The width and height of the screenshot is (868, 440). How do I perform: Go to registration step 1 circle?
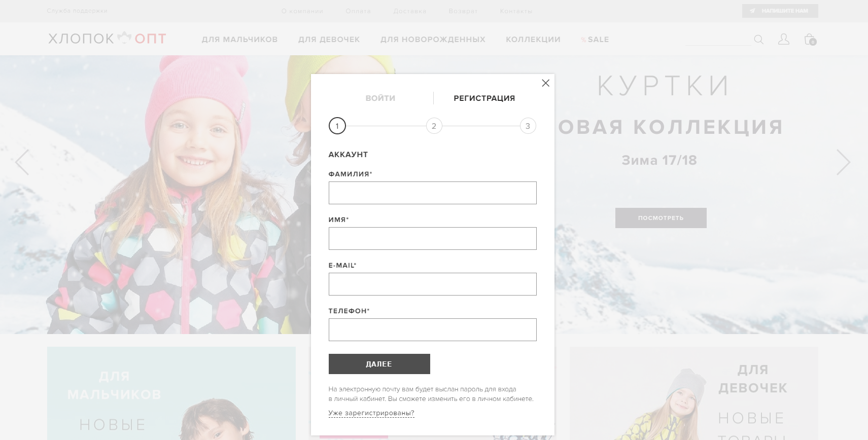(337, 126)
